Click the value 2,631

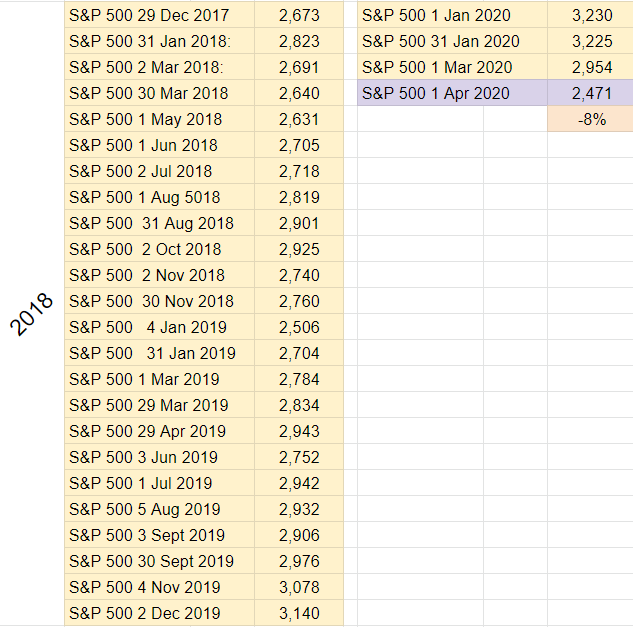point(299,119)
